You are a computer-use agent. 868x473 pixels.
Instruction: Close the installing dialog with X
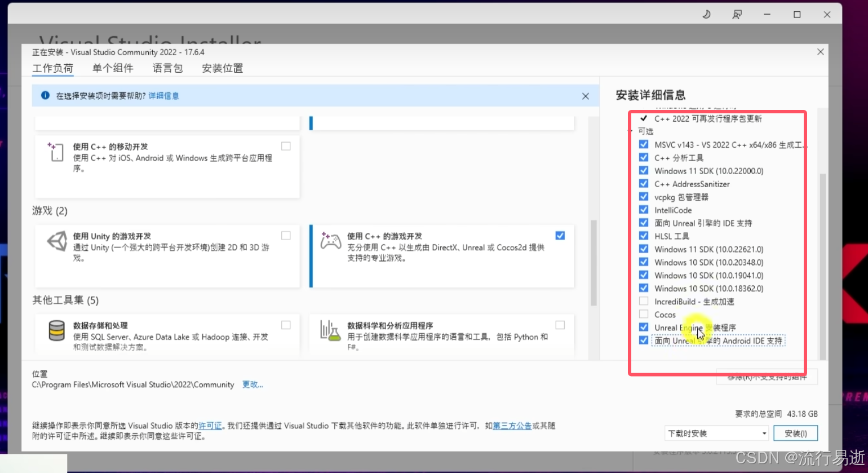tap(821, 52)
